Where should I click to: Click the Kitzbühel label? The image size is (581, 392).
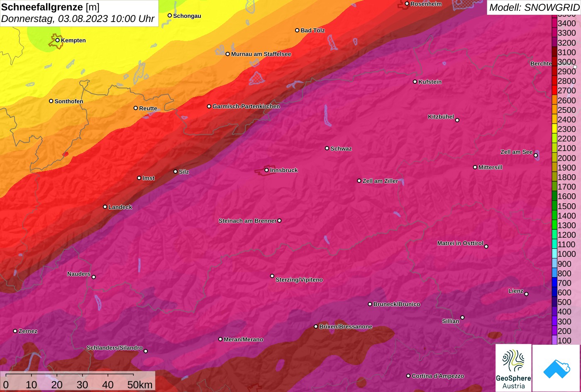[x=441, y=117]
